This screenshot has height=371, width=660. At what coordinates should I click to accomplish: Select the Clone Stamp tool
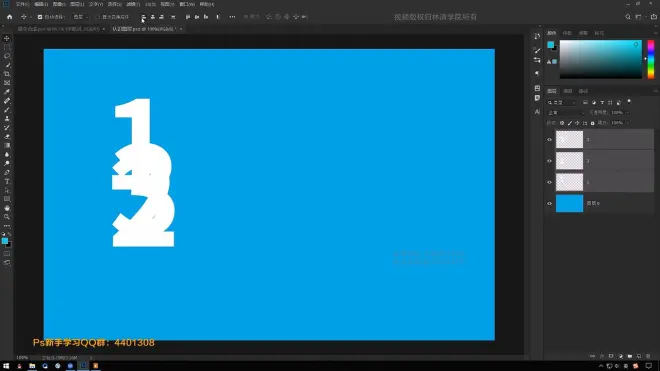pyautogui.click(x=7, y=119)
